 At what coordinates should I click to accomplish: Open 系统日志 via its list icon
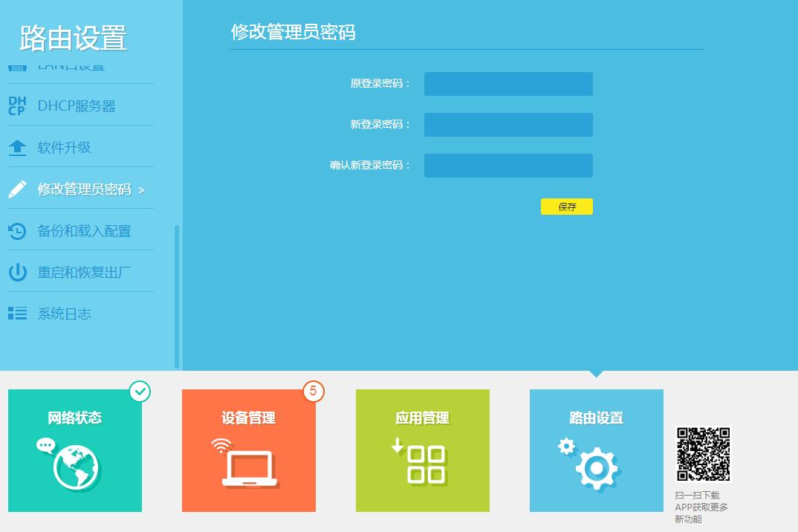pos(16,314)
